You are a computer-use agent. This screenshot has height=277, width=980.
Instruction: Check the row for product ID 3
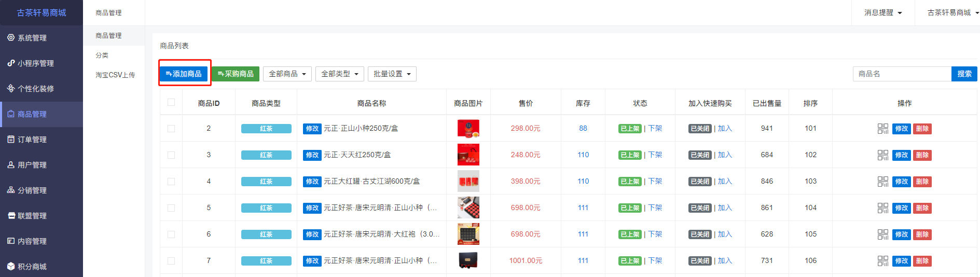[x=171, y=155]
